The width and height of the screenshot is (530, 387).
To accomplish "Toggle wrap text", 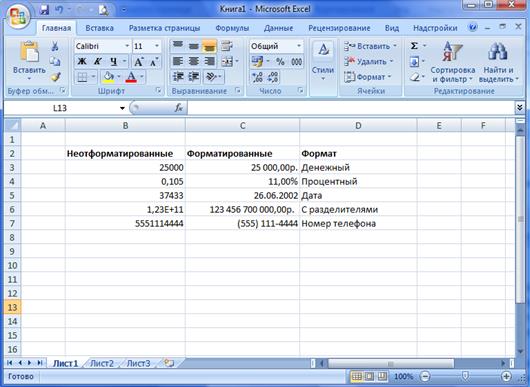I will tap(227, 46).
